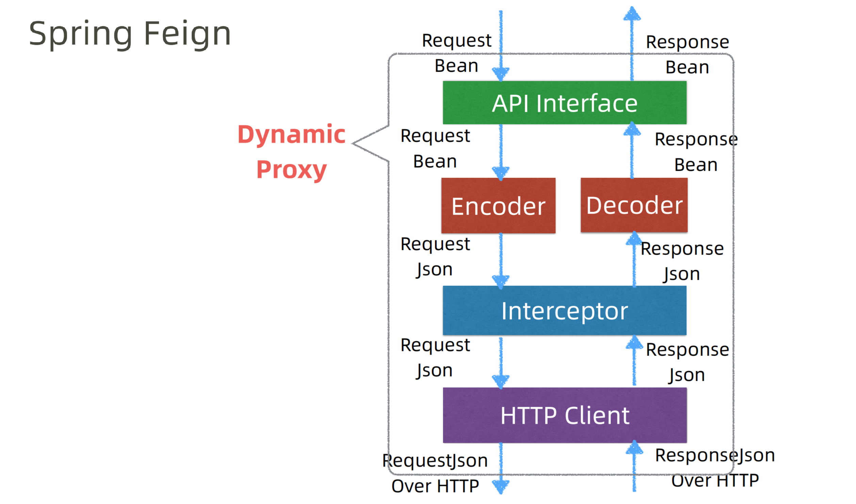Click the down arrowhead entering HTTP Client

click(501, 381)
